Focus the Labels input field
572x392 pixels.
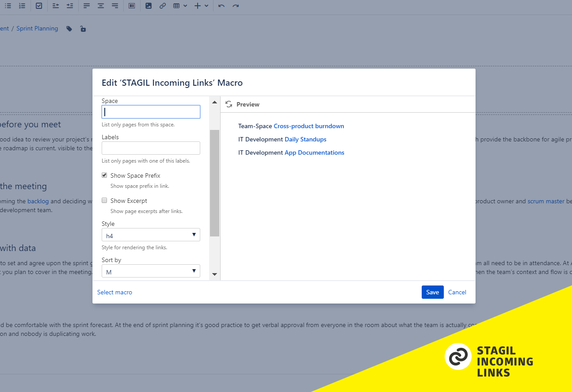(151, 148)
